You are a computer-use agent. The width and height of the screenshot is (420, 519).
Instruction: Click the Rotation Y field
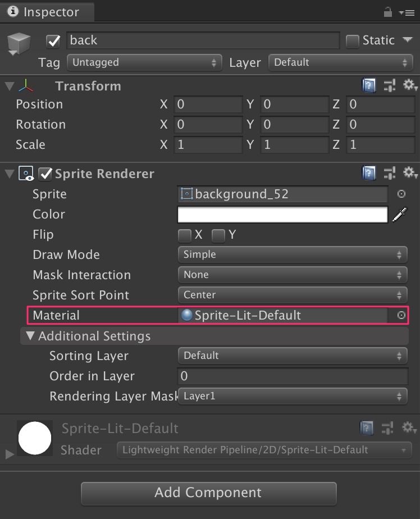[295, 125]
